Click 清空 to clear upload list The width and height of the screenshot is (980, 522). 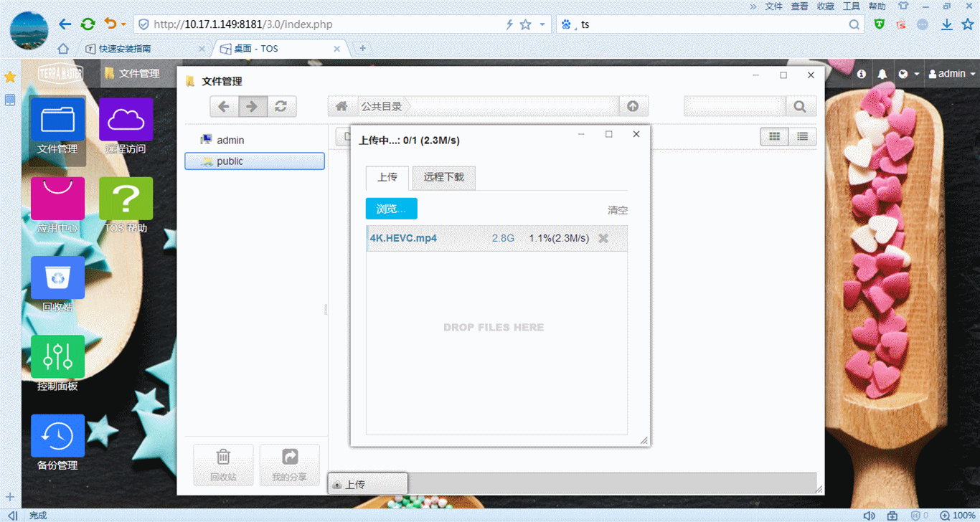(x=618, y=210)
